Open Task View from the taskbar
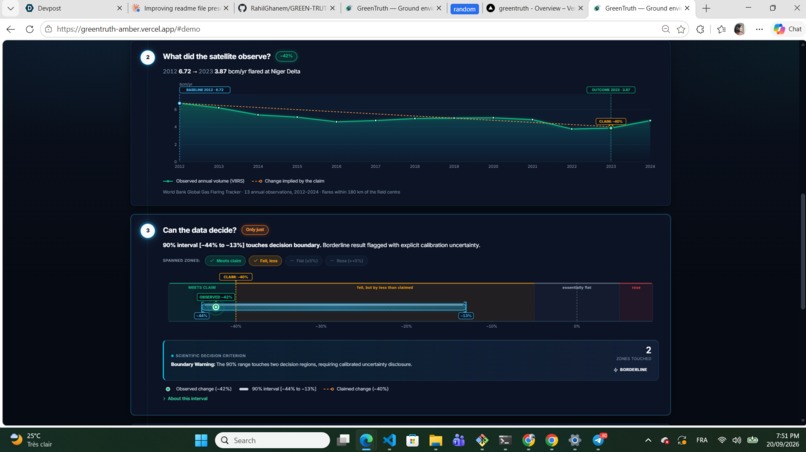Viewport: 806px width, 452px height. (x=343, y=440)
